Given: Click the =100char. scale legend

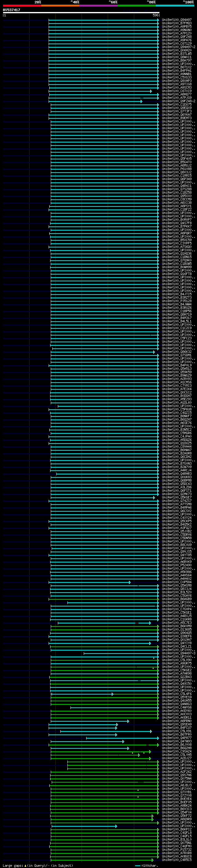Looking at the screenshot, I should point(146,865).
